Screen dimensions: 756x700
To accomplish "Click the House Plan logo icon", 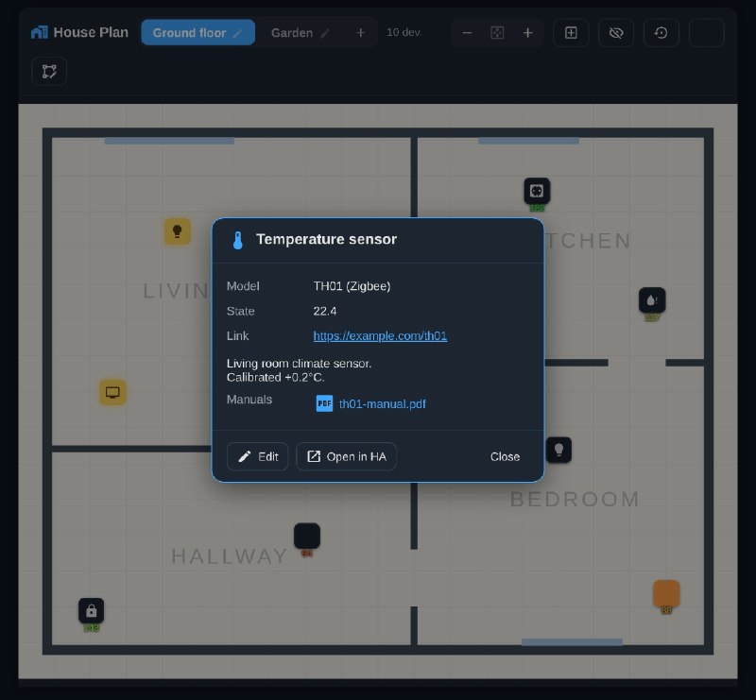I will [39, 32].
